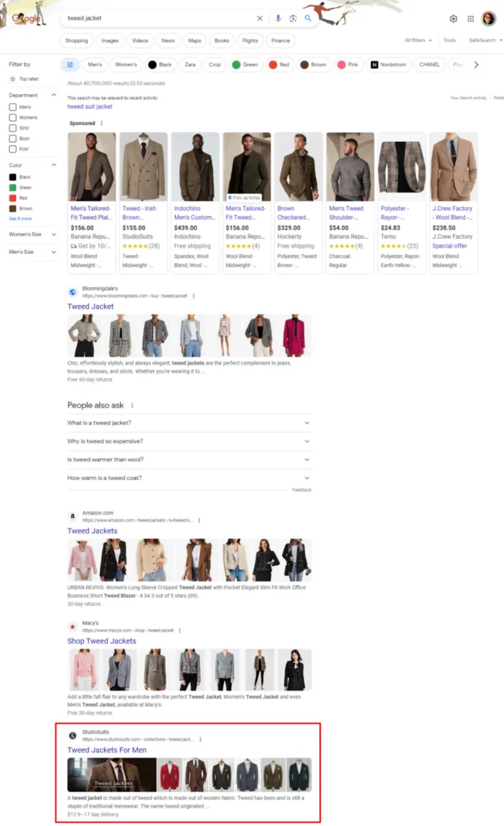This screenshot has height=826, width=504.
Task: Click the Feedback link under People also ask
Action: coord(302,490)
